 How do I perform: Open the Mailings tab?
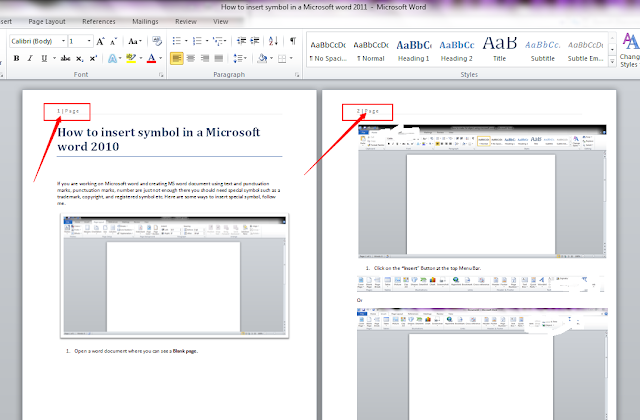click(145, 22)
